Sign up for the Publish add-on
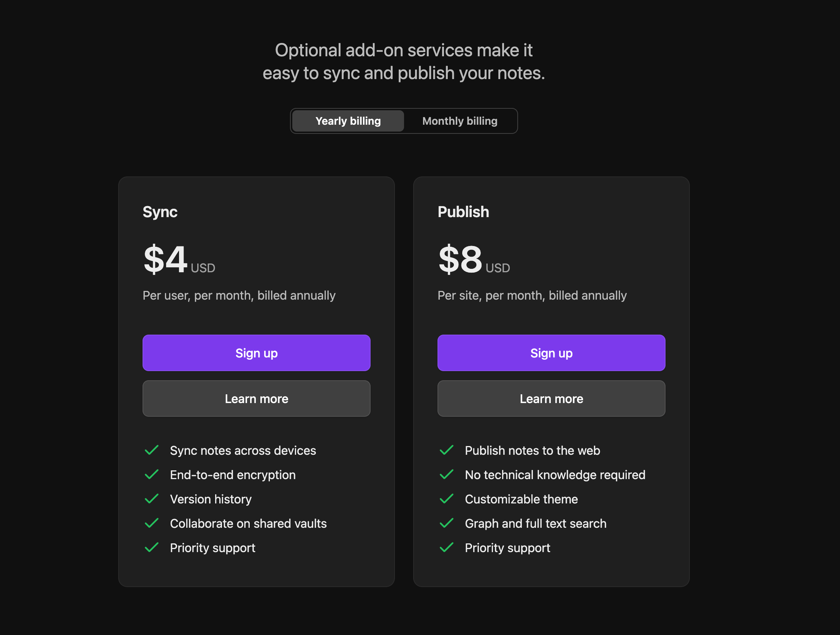Viewport: 840px width, 635px height. (x=551, y=353)
